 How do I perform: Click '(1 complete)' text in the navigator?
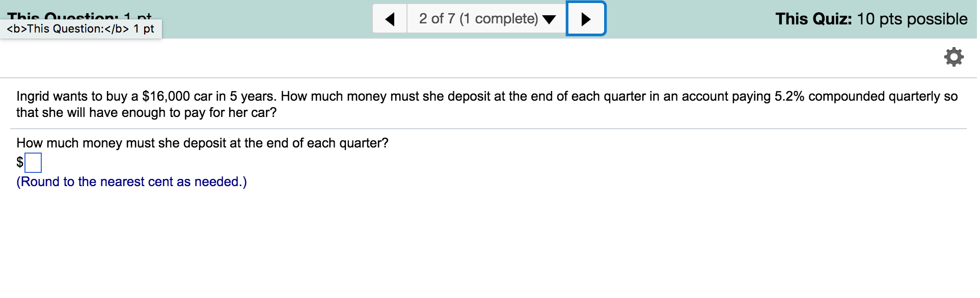click(499, 19)
